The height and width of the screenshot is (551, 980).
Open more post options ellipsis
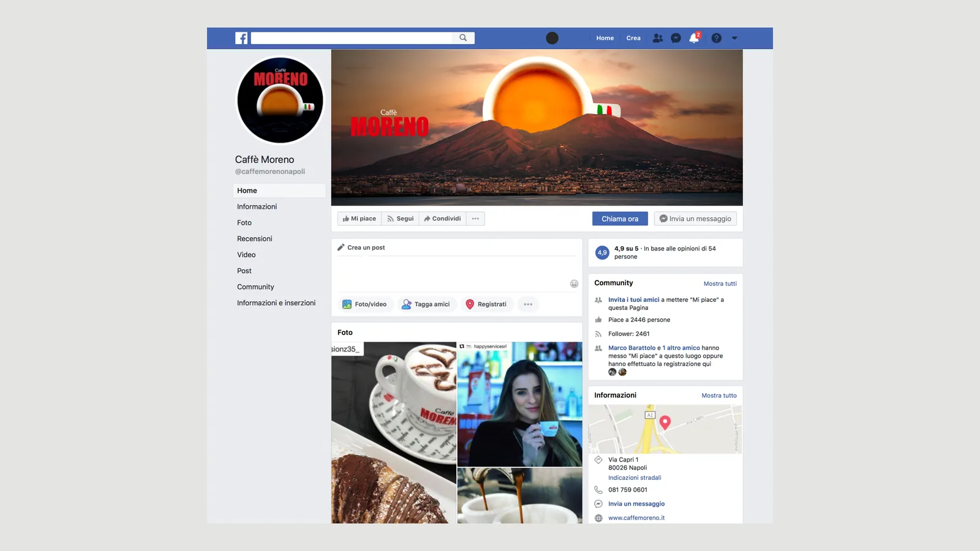point(528,304)
